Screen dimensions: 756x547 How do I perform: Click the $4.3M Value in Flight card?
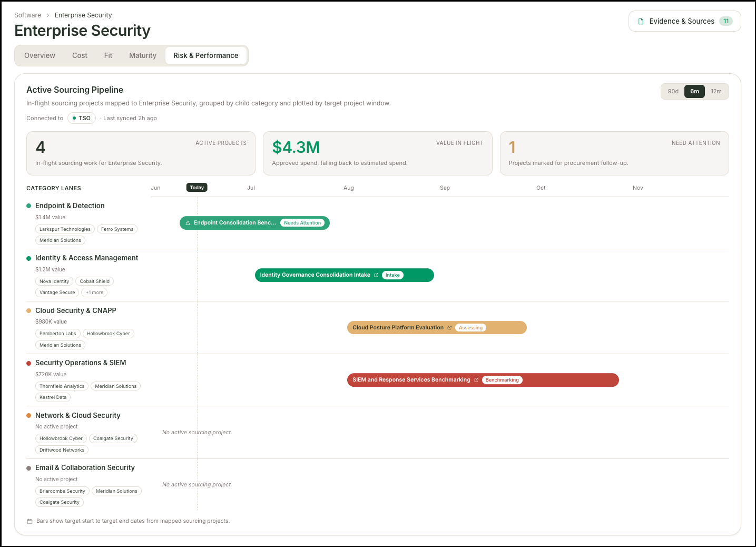point(377,153)
